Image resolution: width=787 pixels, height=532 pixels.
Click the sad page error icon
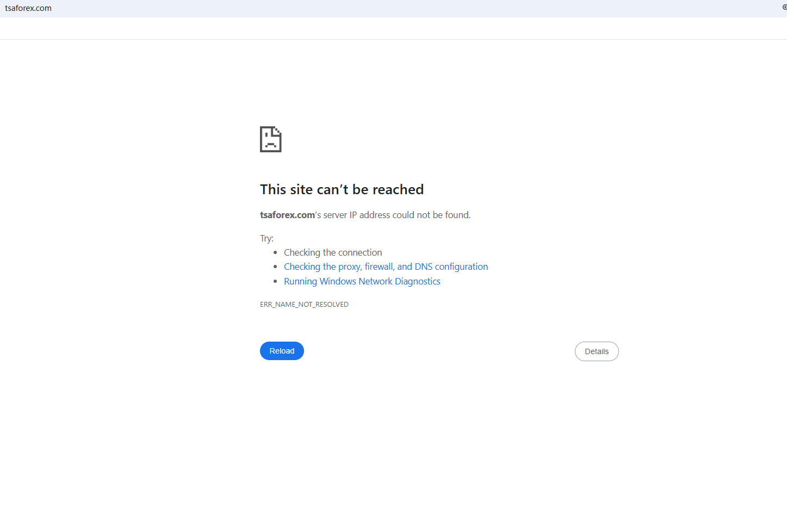pos(270,139)
